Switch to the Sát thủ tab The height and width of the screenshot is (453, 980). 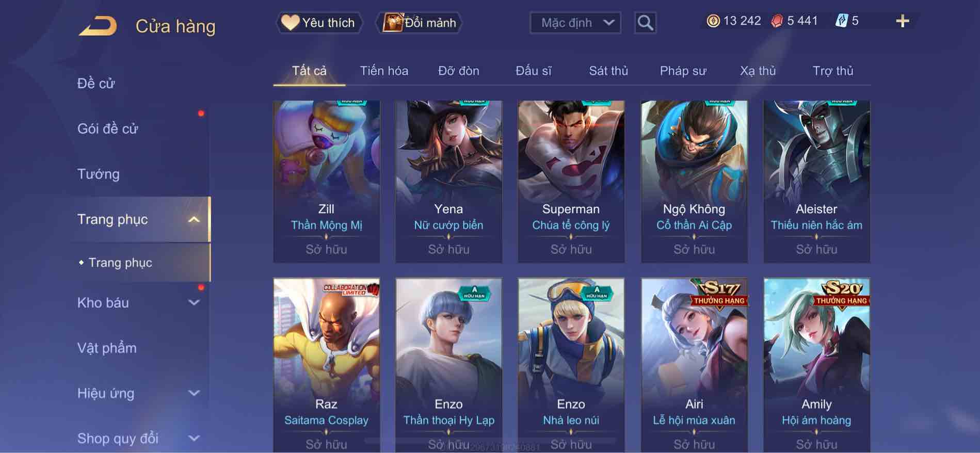[608, 71]
